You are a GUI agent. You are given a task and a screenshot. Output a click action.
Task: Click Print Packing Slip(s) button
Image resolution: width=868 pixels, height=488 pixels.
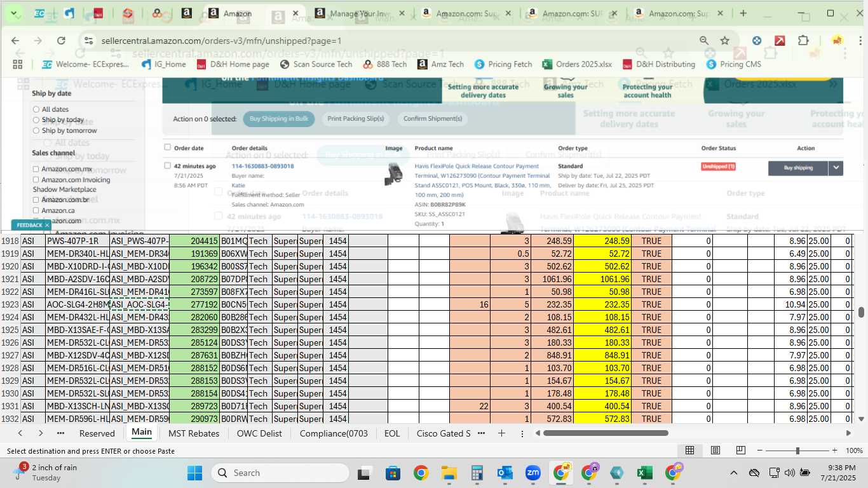tap(356, 119)
